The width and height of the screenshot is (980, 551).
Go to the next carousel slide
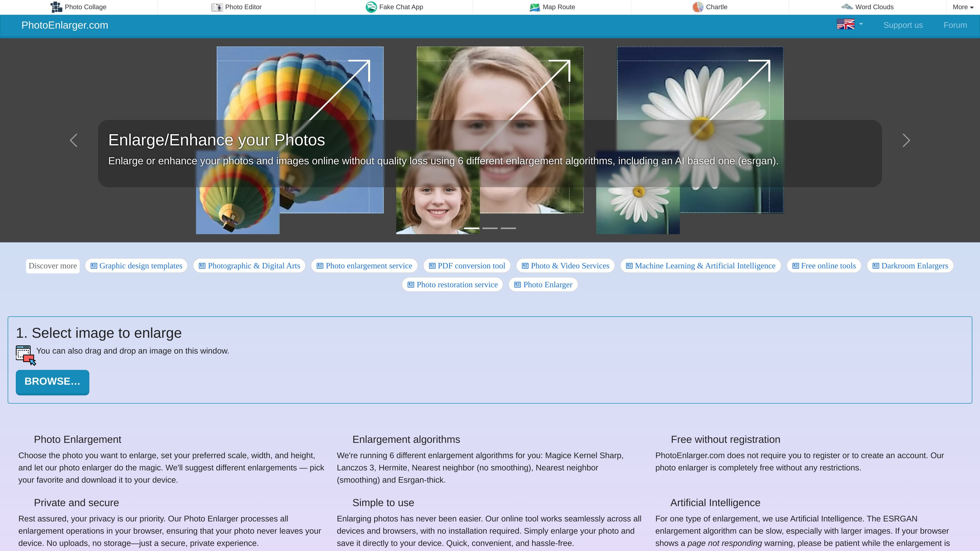tap(906, 140)
